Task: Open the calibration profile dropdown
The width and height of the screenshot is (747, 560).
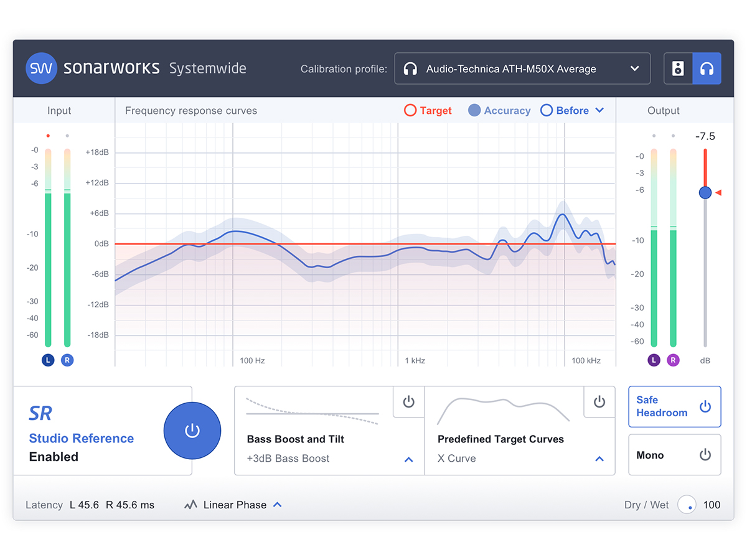Action: 522,68
